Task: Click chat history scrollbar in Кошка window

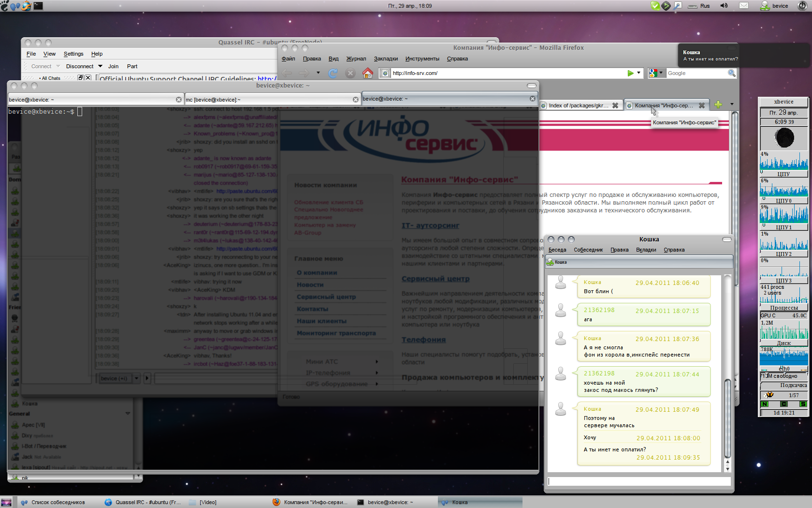Action: coord(727,418)
